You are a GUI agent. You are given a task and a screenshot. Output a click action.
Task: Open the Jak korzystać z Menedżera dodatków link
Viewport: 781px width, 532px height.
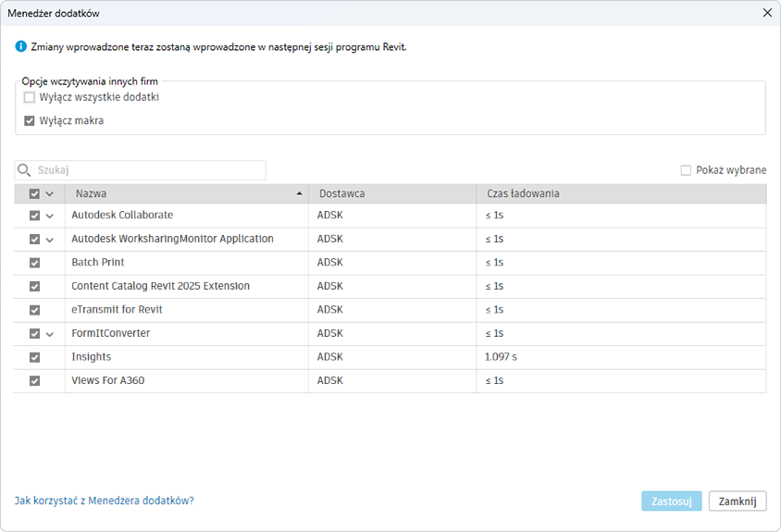[x=104, y=501]
